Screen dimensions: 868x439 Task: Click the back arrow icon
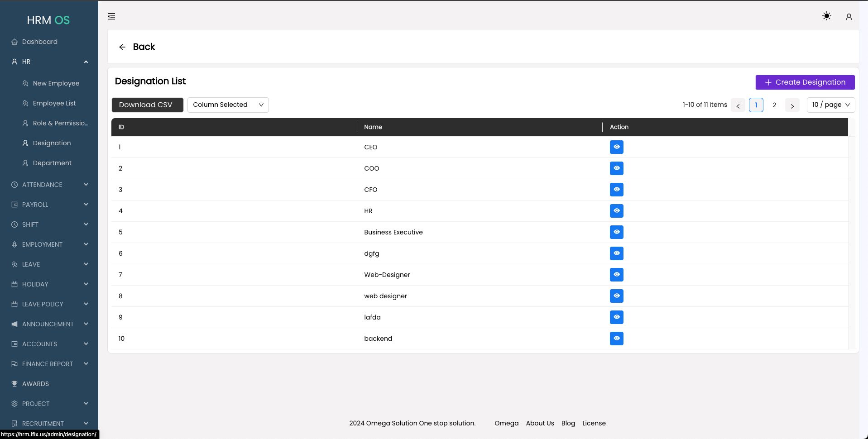pos(122,47)
